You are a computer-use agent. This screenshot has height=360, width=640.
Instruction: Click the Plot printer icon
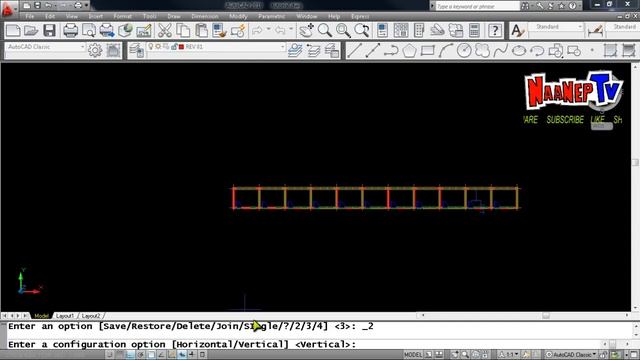point(70,31)
